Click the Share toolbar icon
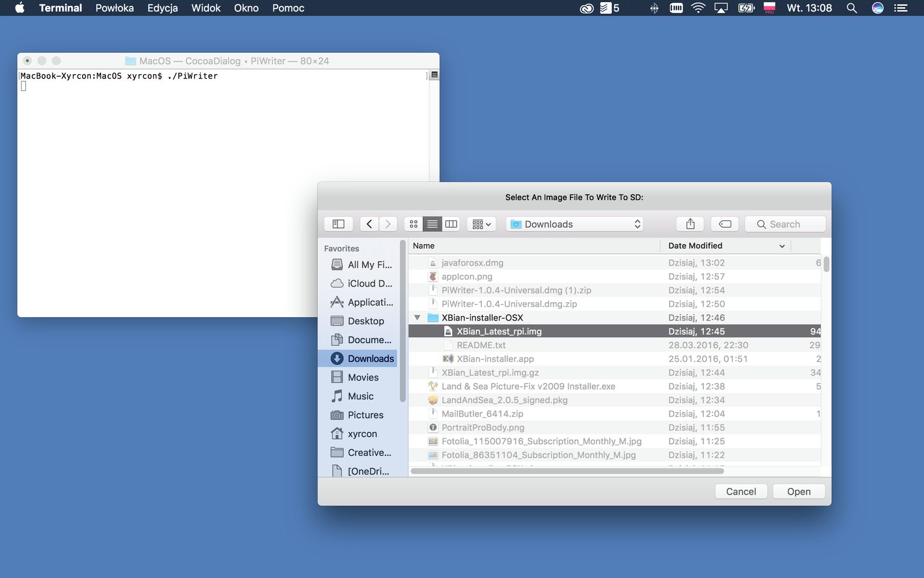The width and height of the screenshot is (924, 578). point(690,224)
